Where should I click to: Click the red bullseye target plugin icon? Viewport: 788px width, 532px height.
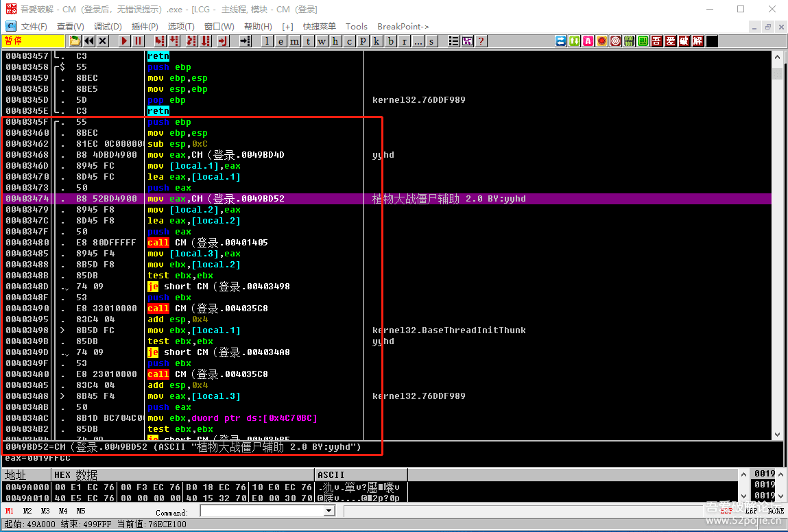tap(615, 41)
